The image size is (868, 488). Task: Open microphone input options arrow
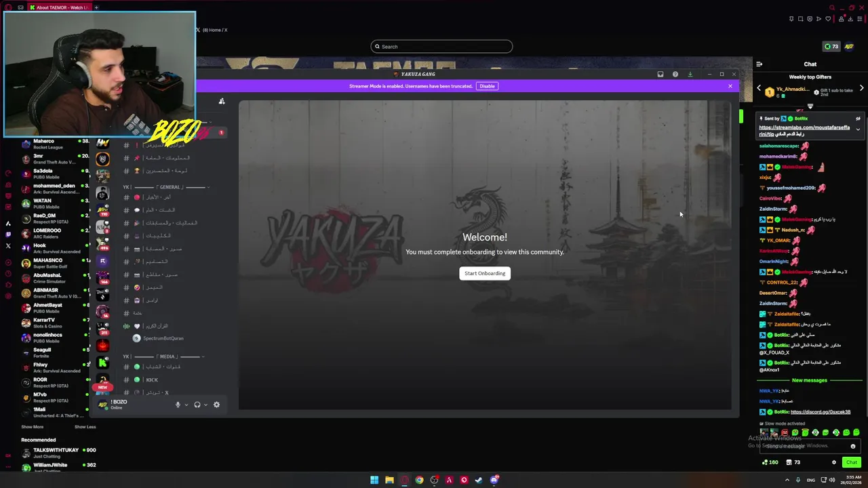click(186, 405)
